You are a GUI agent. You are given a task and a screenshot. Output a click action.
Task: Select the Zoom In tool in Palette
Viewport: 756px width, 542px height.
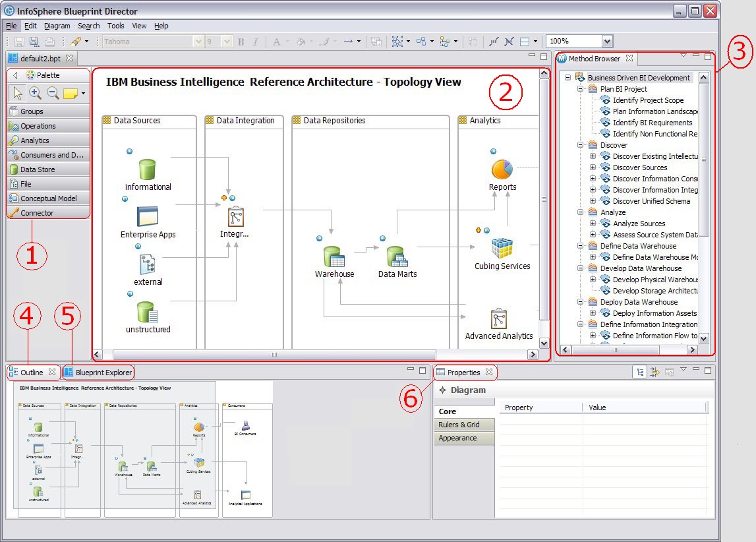pyautogui.click(x=34, y=93)
